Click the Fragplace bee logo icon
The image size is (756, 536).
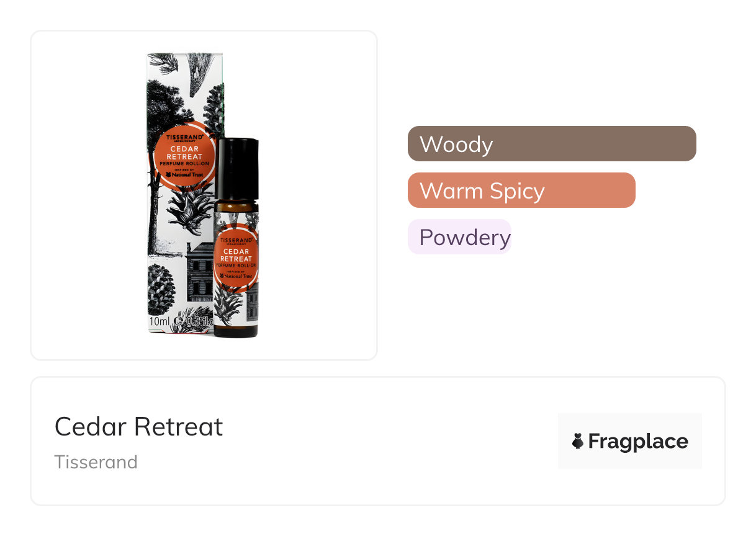578,441
